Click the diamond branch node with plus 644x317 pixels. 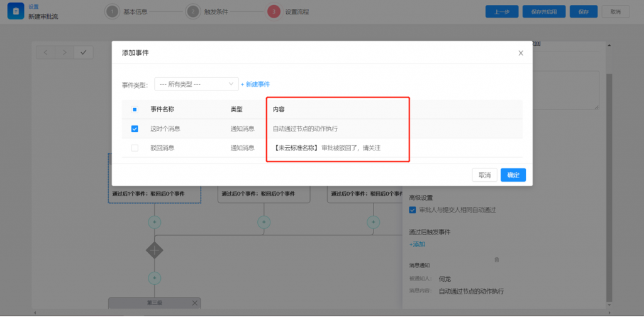(155, 250)
